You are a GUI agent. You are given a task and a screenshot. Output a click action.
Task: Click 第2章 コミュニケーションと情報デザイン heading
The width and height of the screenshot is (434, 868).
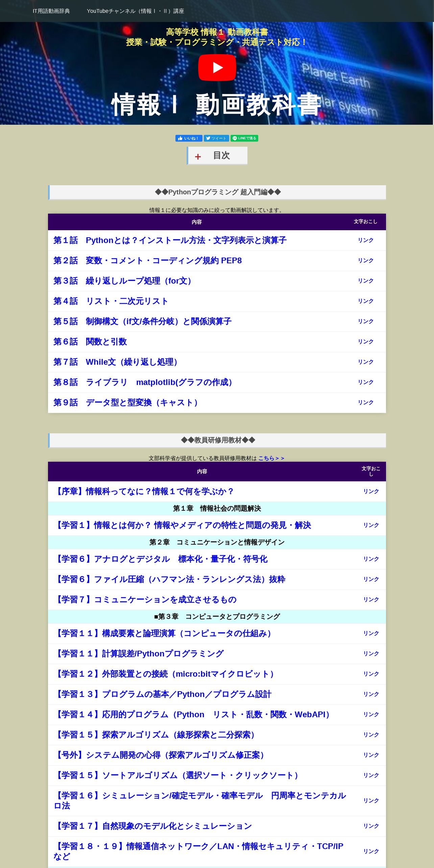pos(217,542)
